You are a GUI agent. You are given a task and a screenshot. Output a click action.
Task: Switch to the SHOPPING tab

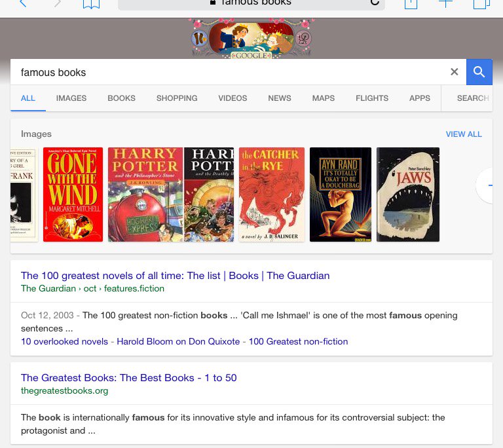point(177,98)
